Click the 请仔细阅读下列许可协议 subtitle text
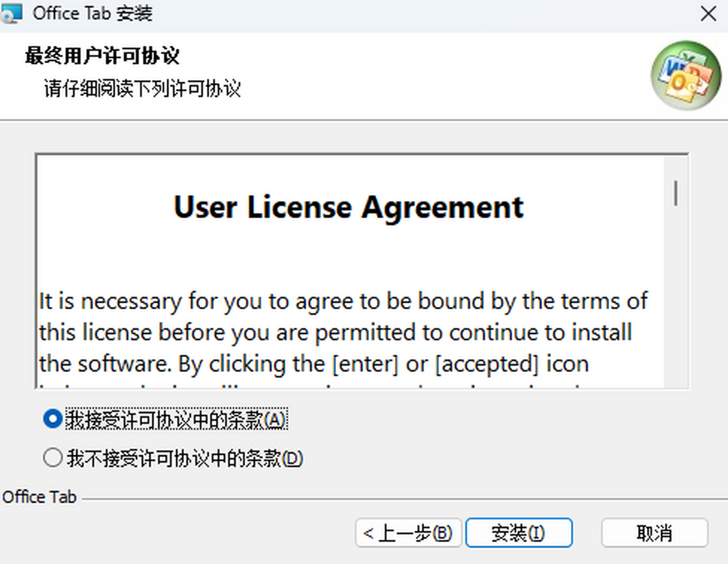The width and height of the screenshot is (728, 564). 143,89
